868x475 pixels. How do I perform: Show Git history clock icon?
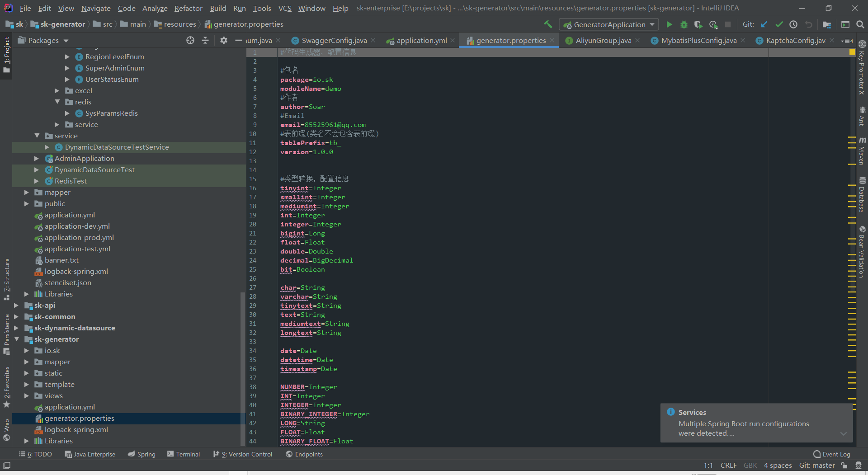click(793, 24)
